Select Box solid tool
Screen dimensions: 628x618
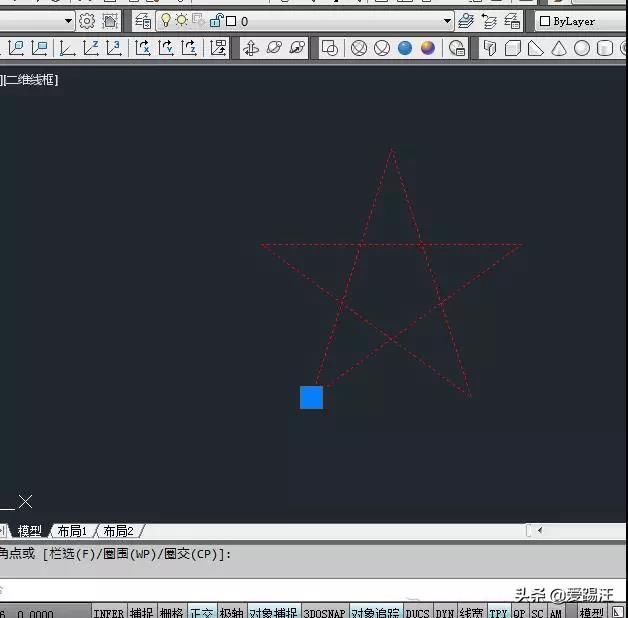coord(513,48)
